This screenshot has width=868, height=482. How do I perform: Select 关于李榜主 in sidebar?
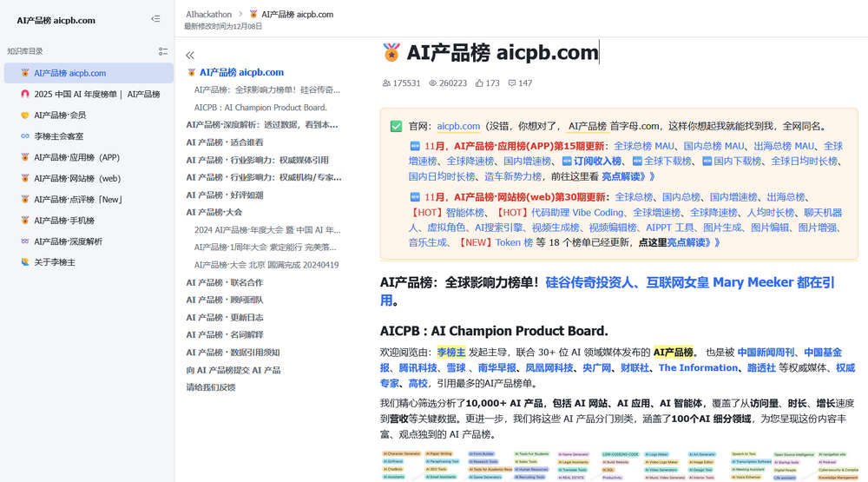[x=89, y=262]
